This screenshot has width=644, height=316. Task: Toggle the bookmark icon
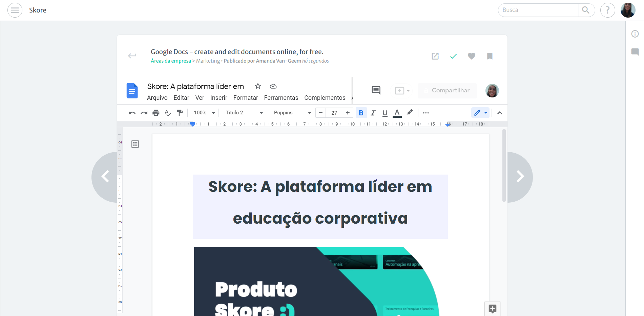(490, 56)
